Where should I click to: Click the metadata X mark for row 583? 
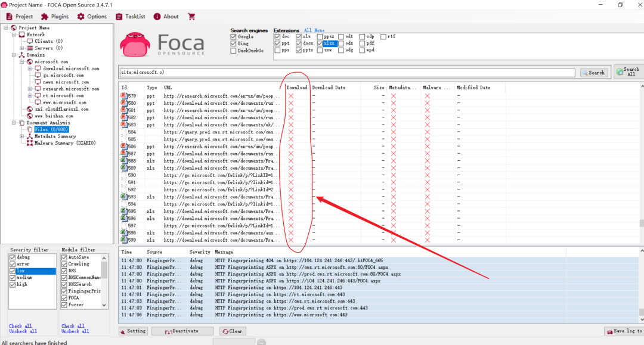pos(394,125)
